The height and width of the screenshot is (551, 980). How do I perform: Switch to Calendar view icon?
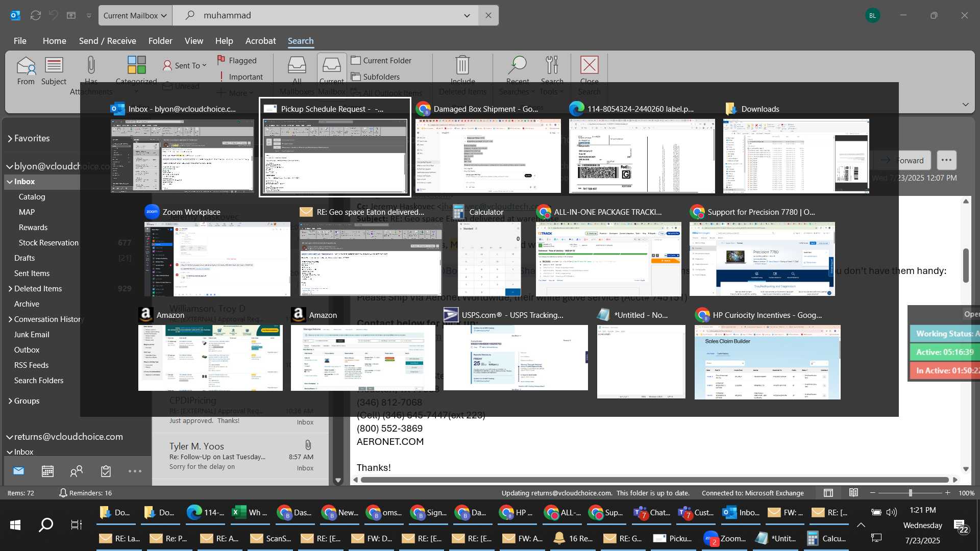[x=47, y=471]
